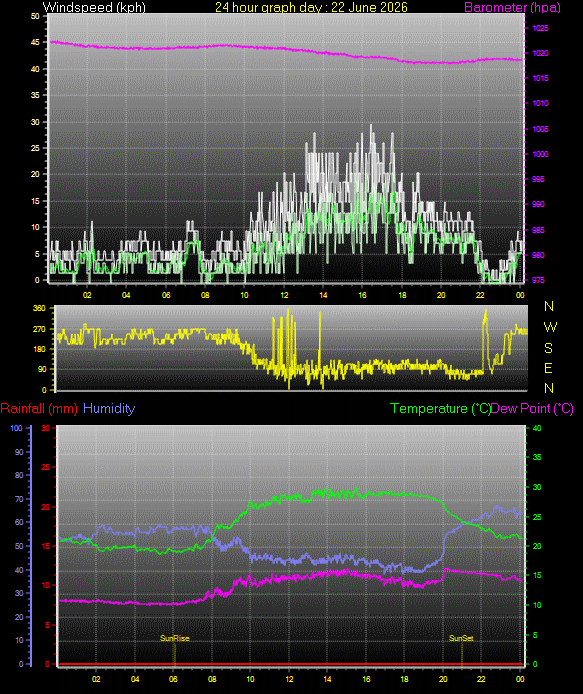This screenshot has width=583, height=694.
Task: Click the Barometer (hpa) legend label
Action: [512, 7]
